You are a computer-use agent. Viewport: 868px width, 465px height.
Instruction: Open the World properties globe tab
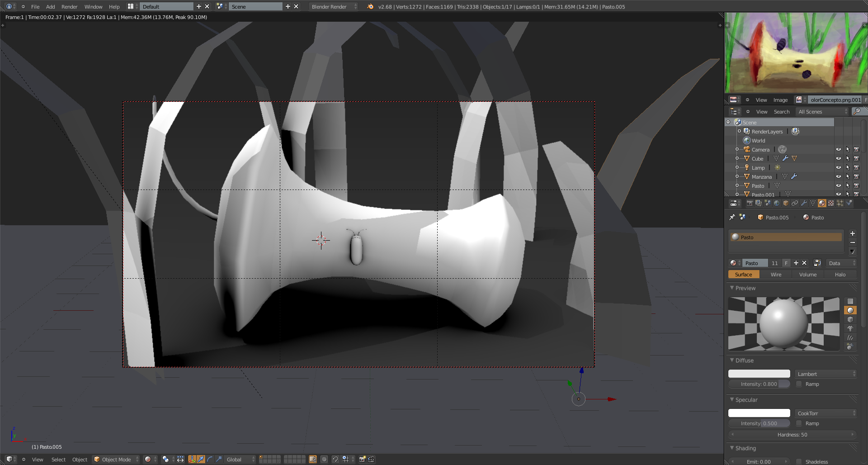point(777,204)
